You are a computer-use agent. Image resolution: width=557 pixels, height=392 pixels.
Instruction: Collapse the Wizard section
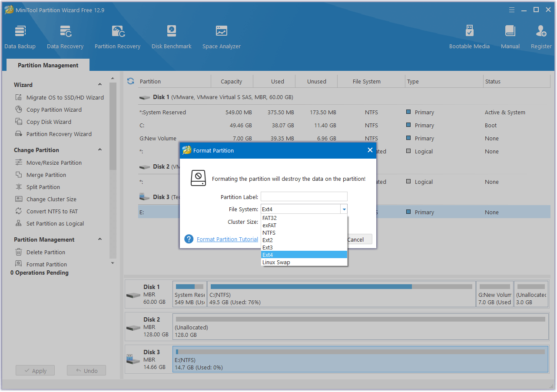100,85
